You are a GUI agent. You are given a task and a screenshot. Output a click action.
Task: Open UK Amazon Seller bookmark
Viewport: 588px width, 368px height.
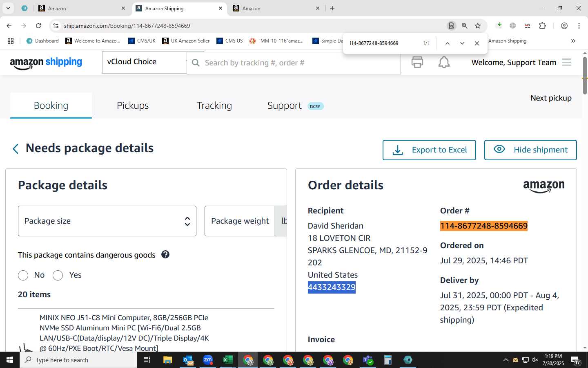coord(186,41)
